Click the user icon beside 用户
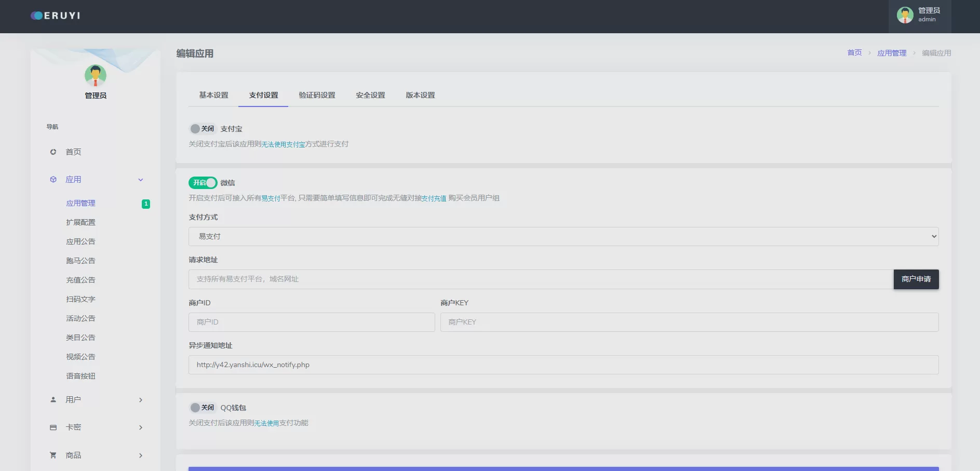This screenshot has width=980, height=471. tap(53, 400)
